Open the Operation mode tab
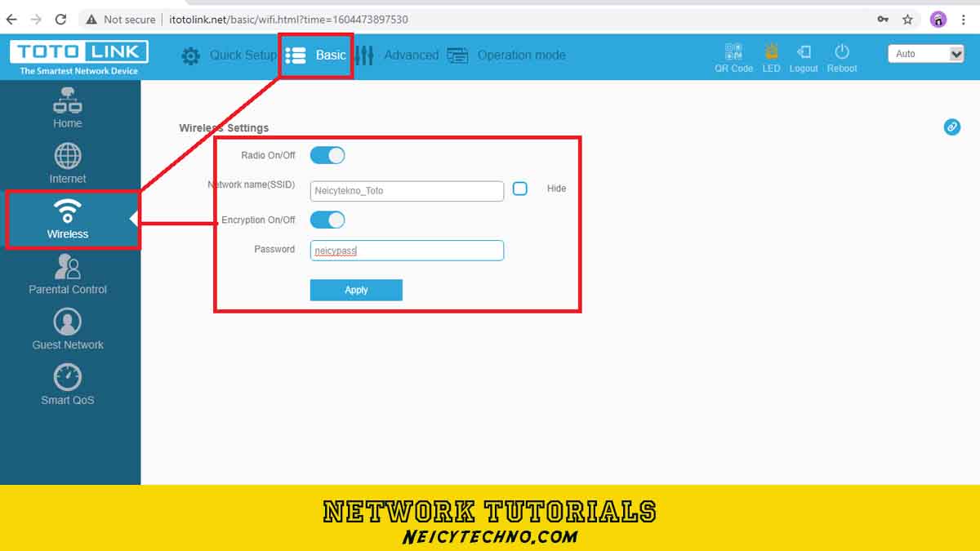Viewport: 980px width, 551px height. coord(521,55)
